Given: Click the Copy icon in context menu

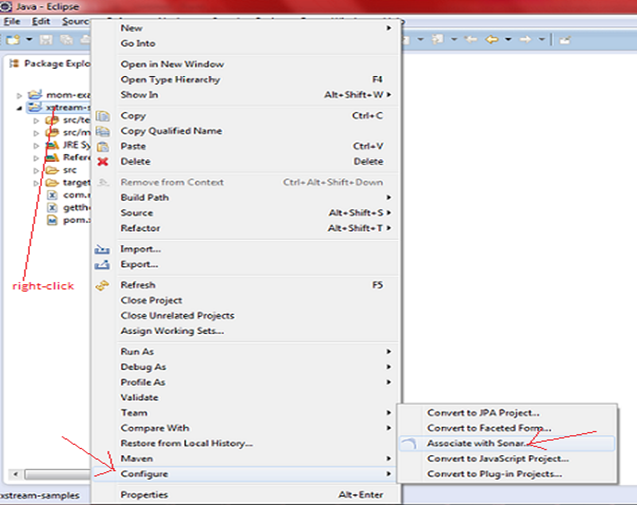Looking at the screenshot, I should coord(103,116).
